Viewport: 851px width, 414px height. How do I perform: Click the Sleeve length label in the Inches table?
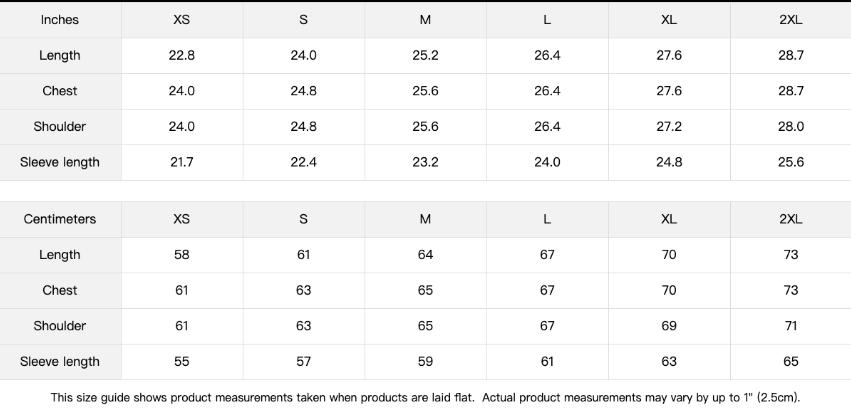click(x=60, y=162)
